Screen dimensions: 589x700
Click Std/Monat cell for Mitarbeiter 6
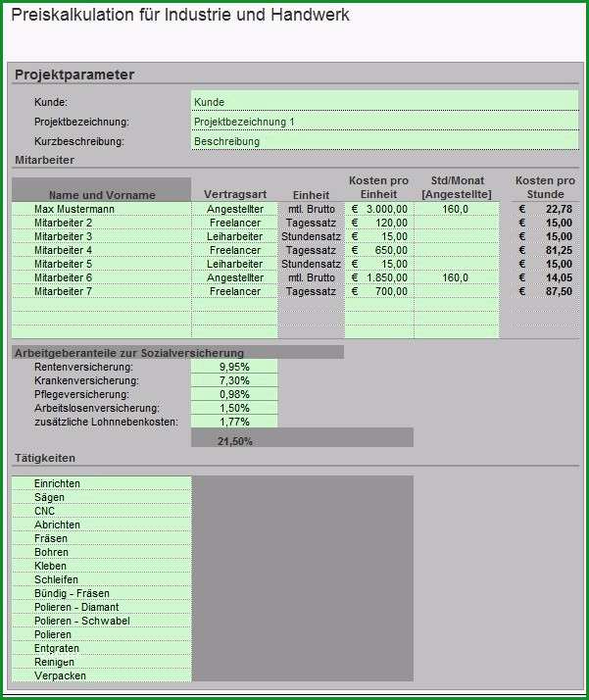click(x=457, y=277)
